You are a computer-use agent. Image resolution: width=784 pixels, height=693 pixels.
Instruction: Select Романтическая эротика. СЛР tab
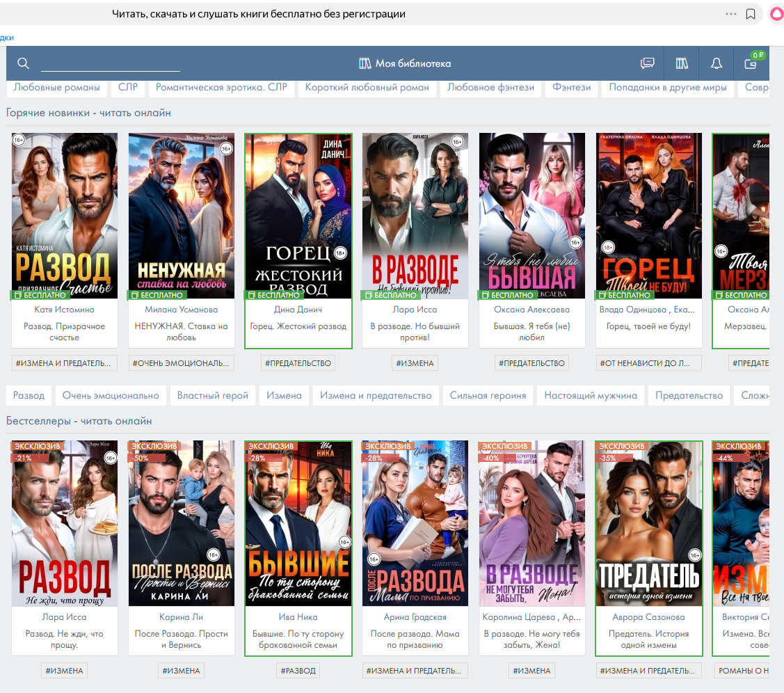(221, 88)
